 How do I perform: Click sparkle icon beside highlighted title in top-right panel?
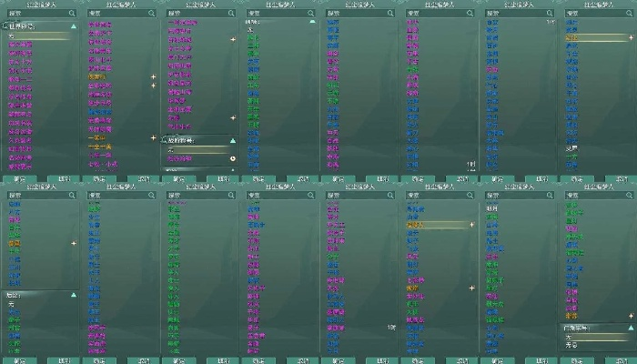tap(629, 38)
